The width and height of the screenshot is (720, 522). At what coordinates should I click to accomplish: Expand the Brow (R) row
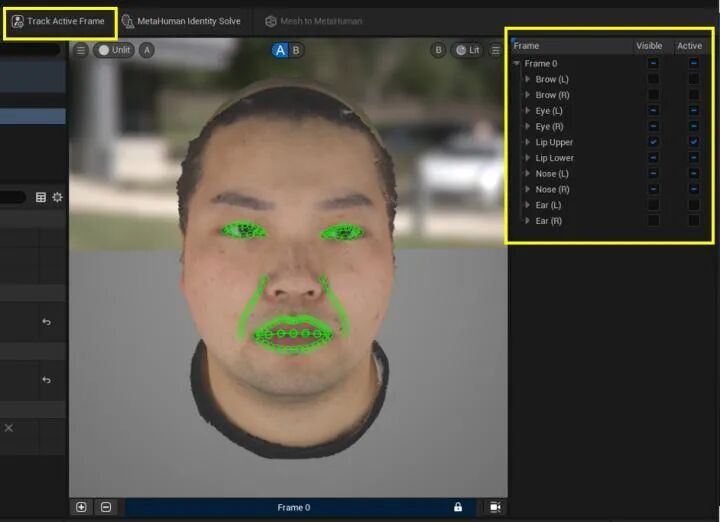528,95
